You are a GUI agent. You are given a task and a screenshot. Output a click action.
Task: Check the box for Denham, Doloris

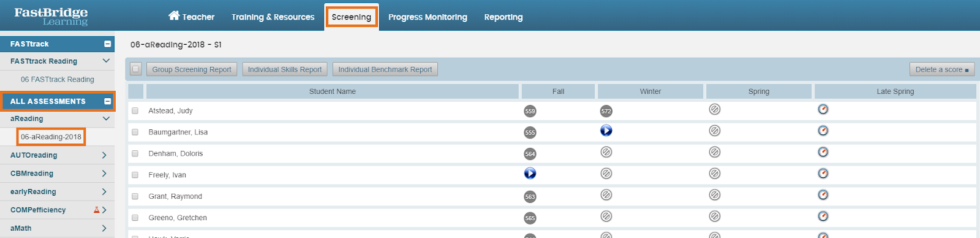click(x=135, y=154)
